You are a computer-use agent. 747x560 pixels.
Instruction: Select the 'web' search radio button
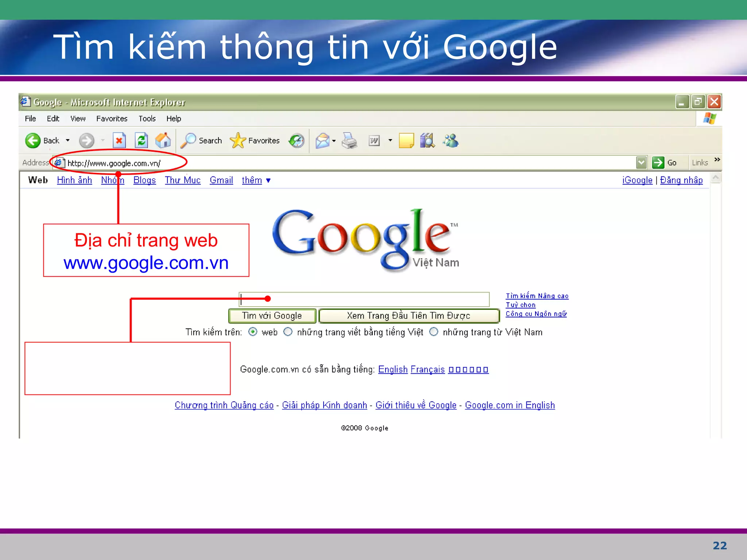253,332
